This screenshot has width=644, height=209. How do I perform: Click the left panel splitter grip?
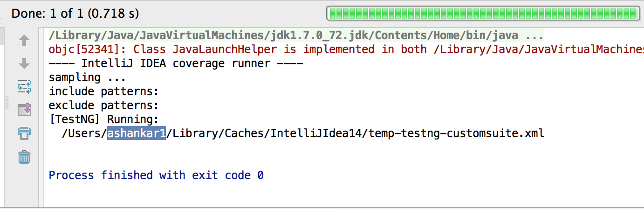click(7, 103)
